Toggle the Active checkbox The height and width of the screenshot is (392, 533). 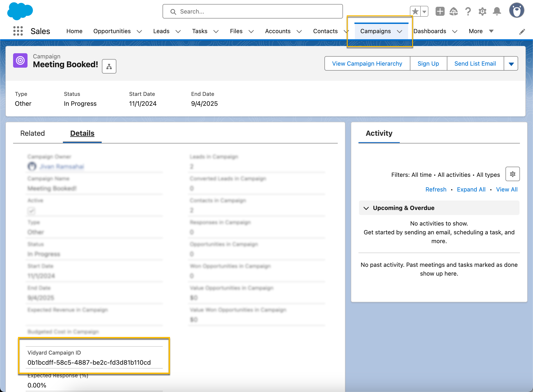click(31, 211)
